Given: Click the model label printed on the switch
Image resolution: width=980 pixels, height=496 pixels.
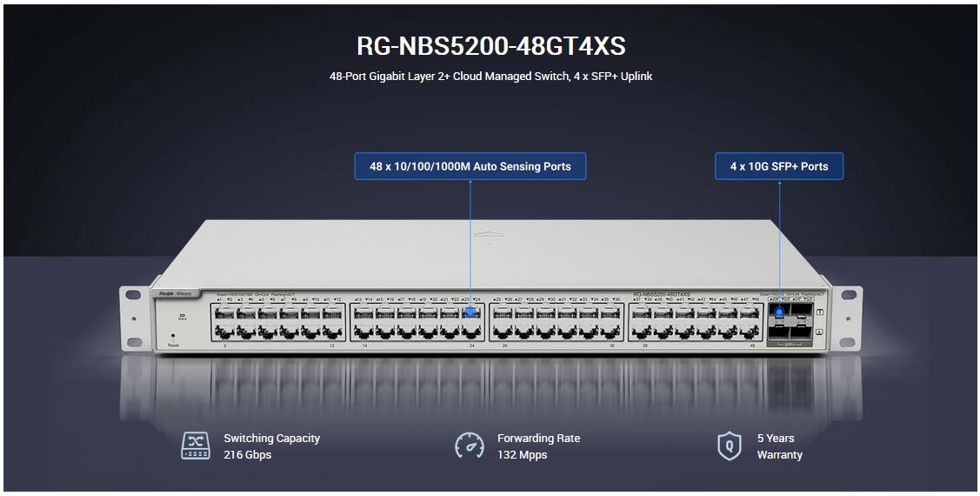Looking at the screenshot, I should click(661, 295).
